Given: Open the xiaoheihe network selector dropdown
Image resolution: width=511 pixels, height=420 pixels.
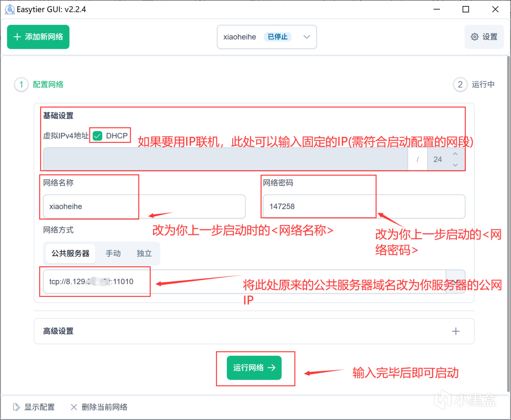Looking at the screenshot, I should click(267, 37).
